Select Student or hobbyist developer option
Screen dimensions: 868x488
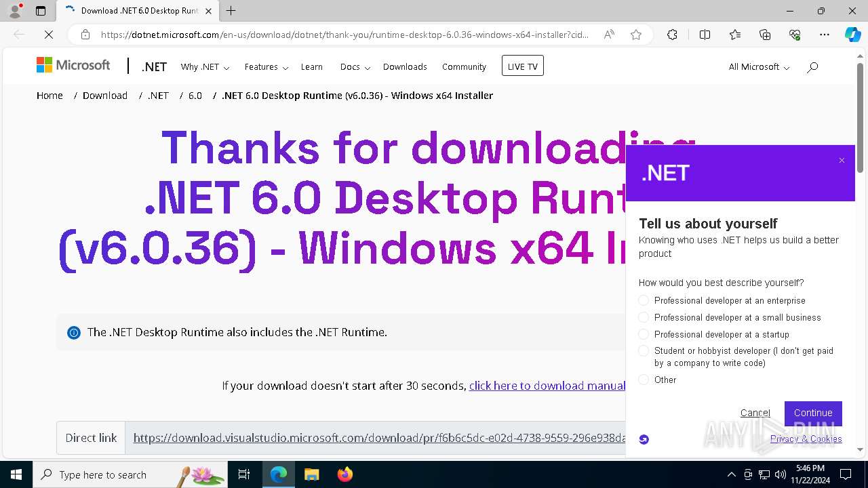(644, 351)
